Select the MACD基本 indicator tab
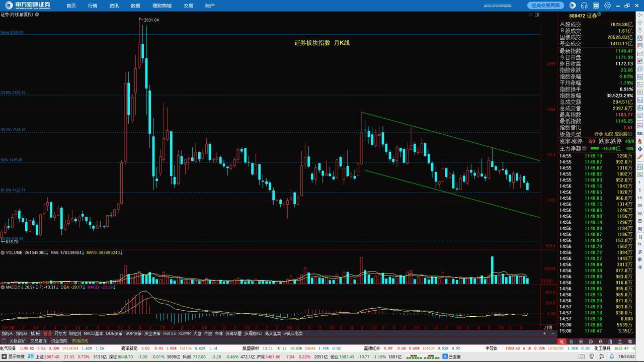The image size is (644, 362). 93,333
